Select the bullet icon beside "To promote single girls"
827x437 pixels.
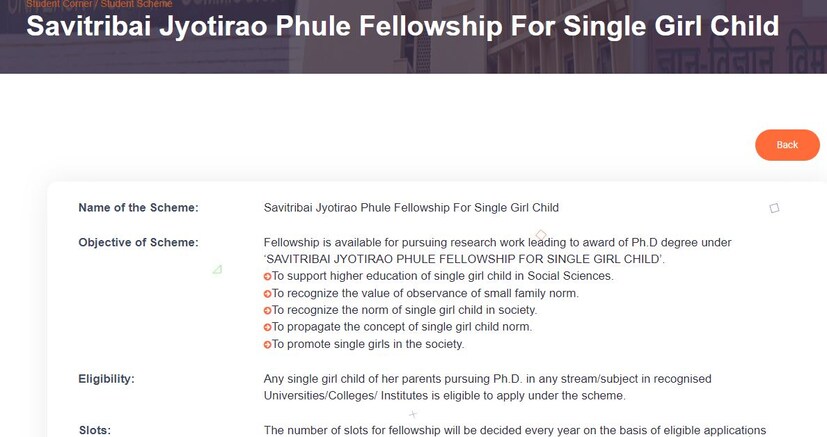coord(268,344)
